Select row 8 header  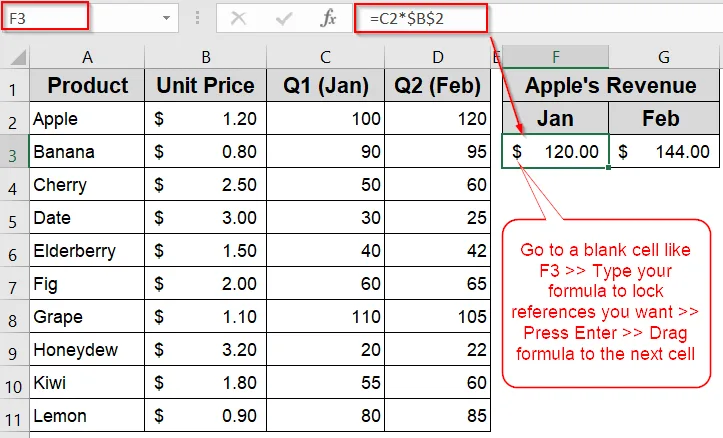(14, 317)
